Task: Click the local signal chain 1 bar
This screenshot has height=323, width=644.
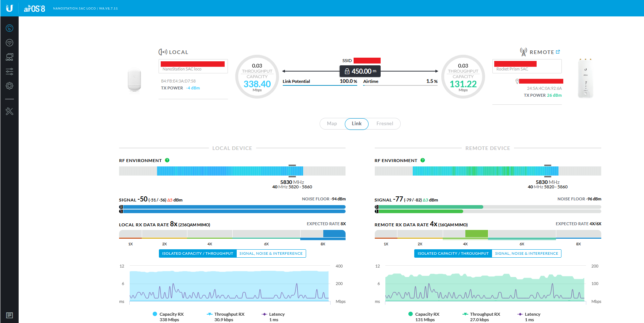Action: coord(232,211)
